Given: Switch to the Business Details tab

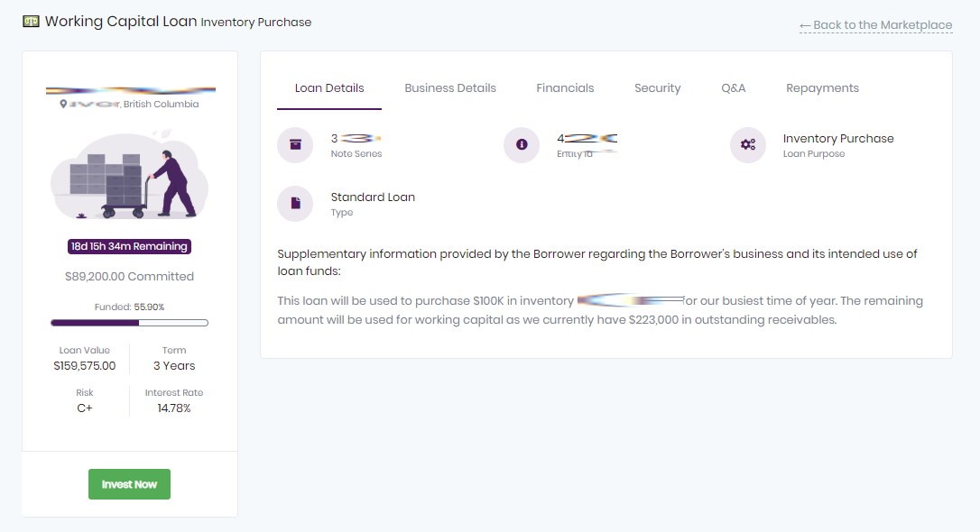Looking at the screenshot, I should coord(450,88).
